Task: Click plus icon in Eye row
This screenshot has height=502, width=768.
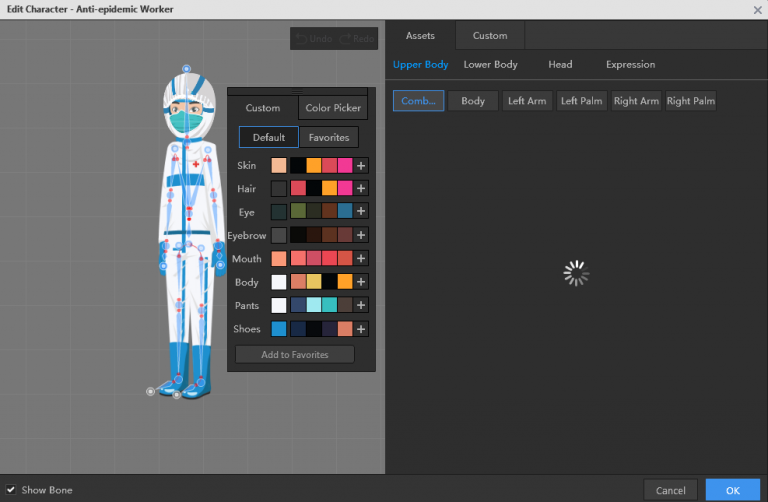Action: click(x=361, y=212)
